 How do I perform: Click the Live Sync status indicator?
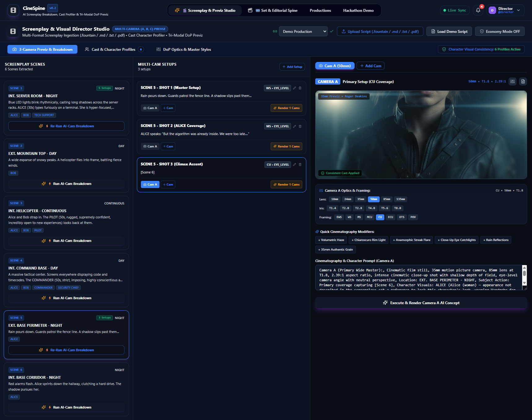pyautogui.click(x=455, y=10)
